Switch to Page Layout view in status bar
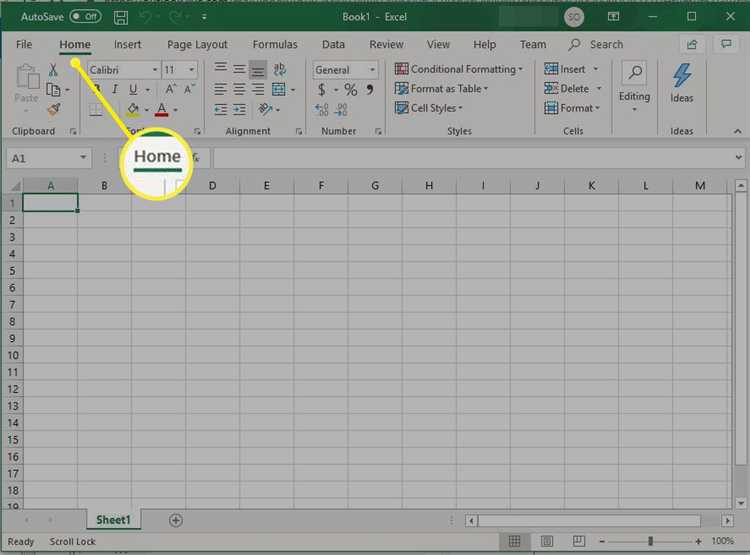Image resolution: width=750 pixels, height=555 pixels. point(547,541)
